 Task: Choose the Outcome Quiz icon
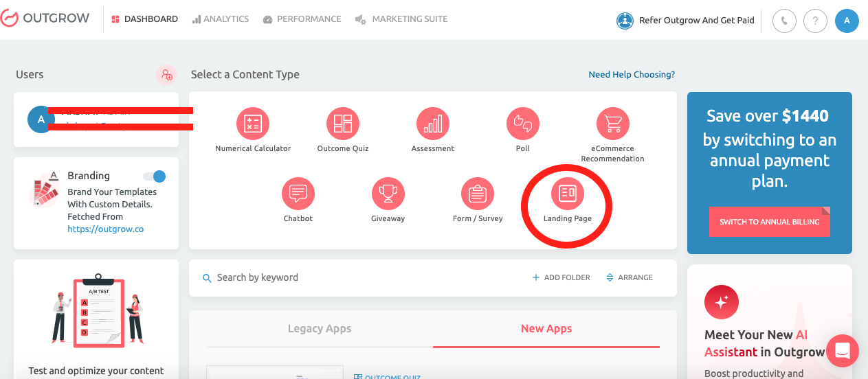coord(343,124)
